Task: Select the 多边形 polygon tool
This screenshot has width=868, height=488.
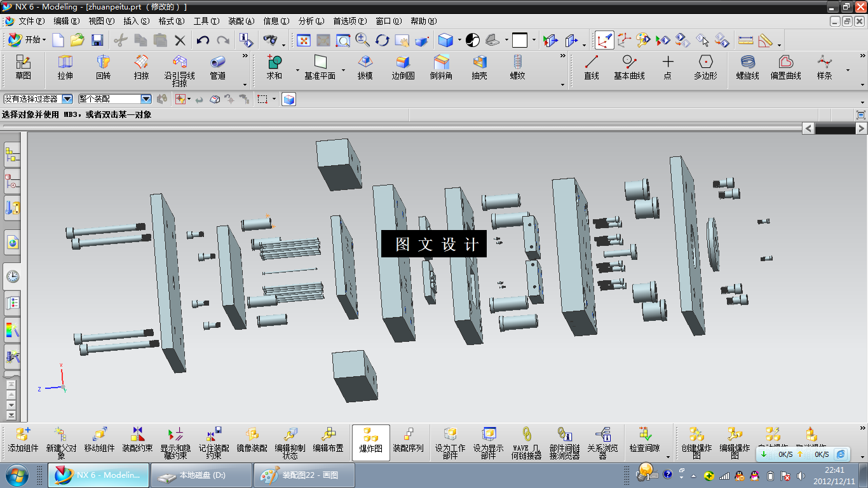Action: coord(705,67)
